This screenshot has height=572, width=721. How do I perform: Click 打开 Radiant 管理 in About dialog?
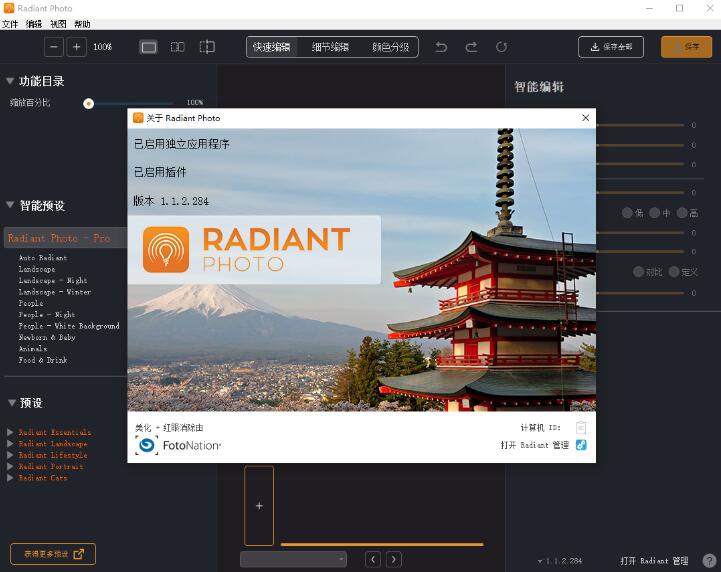(x=535, y=445)
